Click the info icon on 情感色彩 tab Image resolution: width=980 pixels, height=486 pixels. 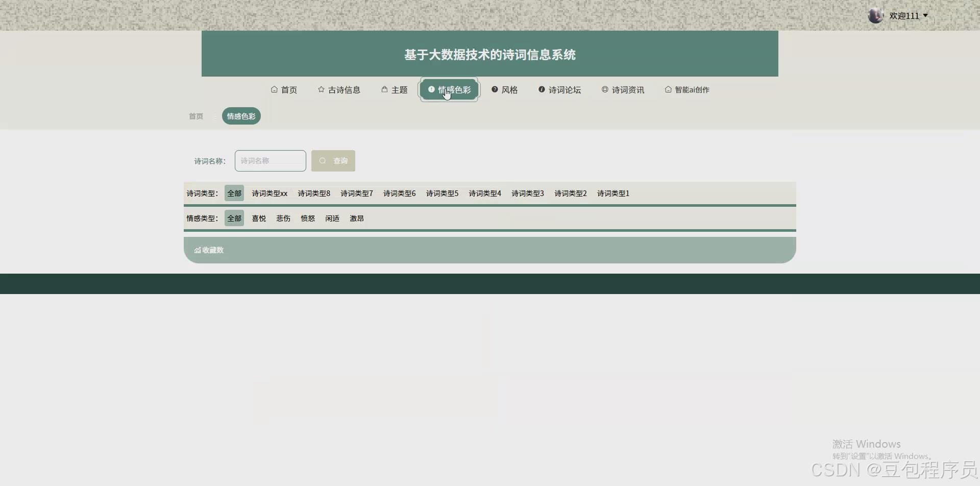(x=432, y=89)
